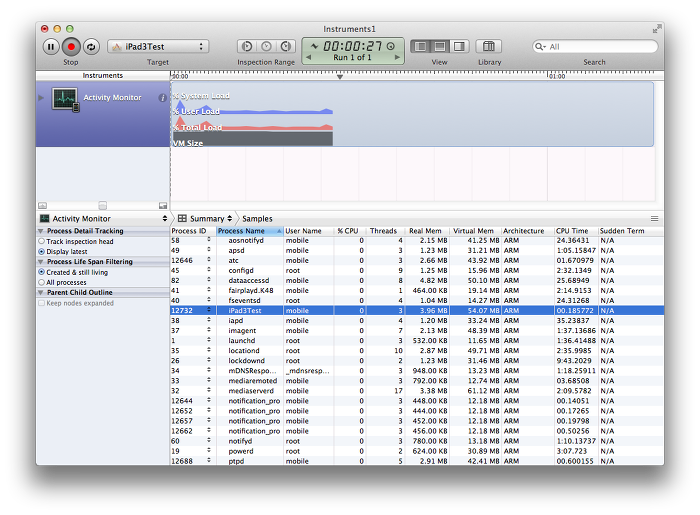This screenshot has width=700, height=515.
Task: Stop recording with the red record button
Action: (71, 47)
